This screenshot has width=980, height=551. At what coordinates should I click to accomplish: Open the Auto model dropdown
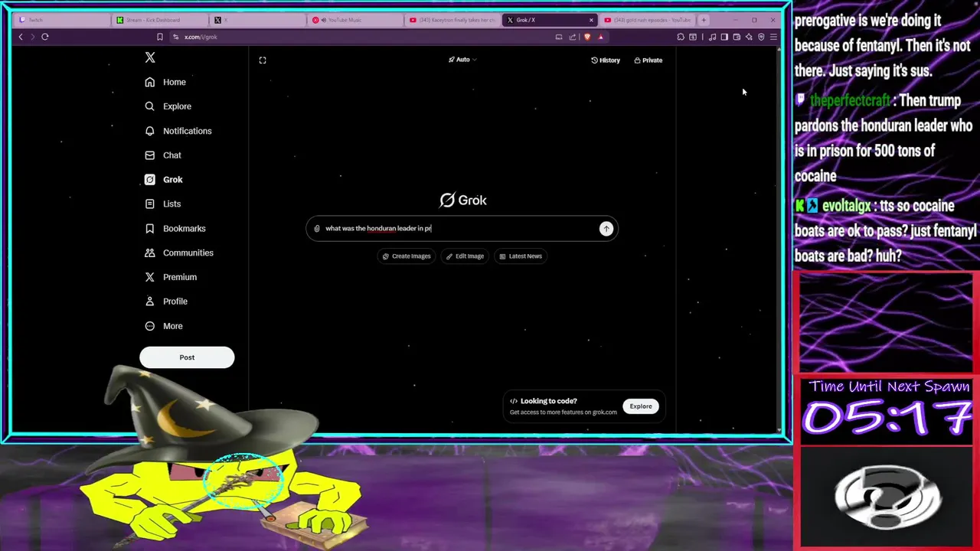[462, 60]
